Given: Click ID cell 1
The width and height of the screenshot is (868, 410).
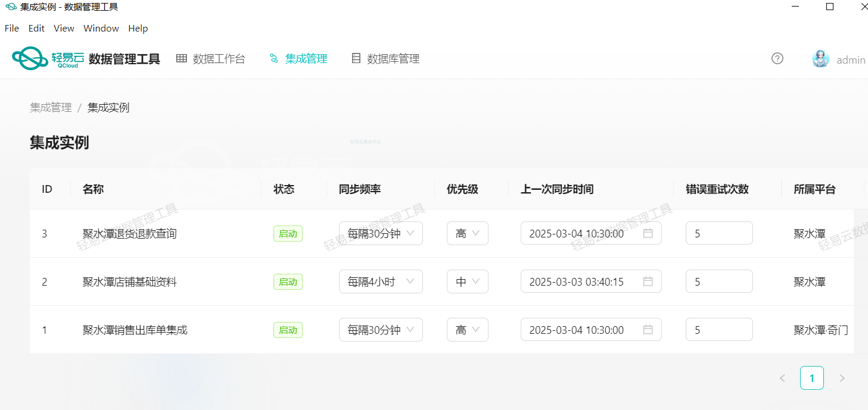Looking at the screenshot, I should tap(44, 330).
